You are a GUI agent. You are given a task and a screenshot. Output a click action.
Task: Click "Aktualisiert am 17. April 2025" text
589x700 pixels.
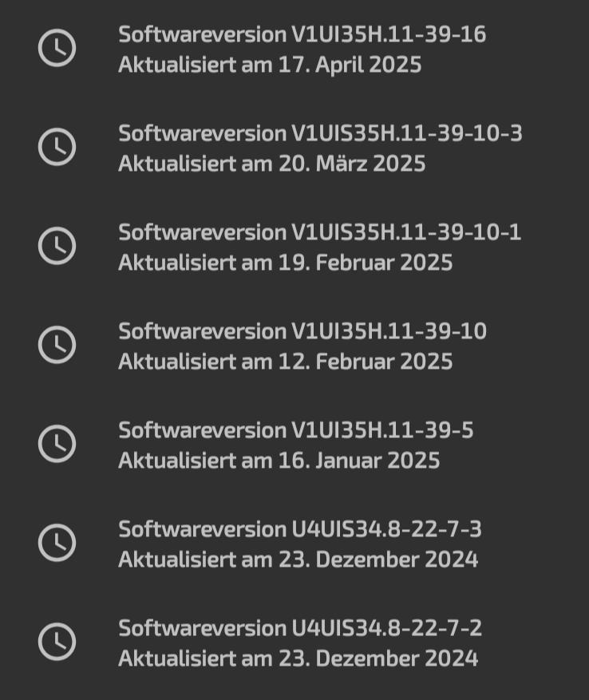click(270, 65)
